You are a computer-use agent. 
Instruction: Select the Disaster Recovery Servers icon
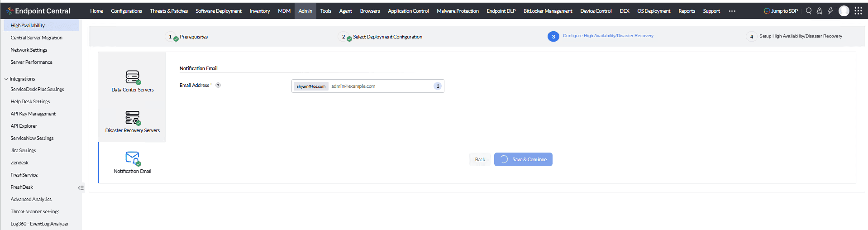(133, 118)
